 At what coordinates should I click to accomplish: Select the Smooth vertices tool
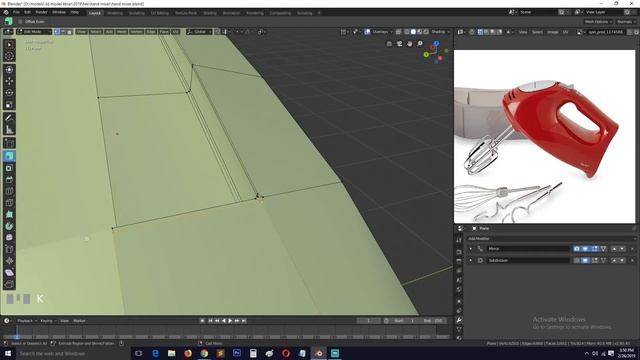coord(9,238)
